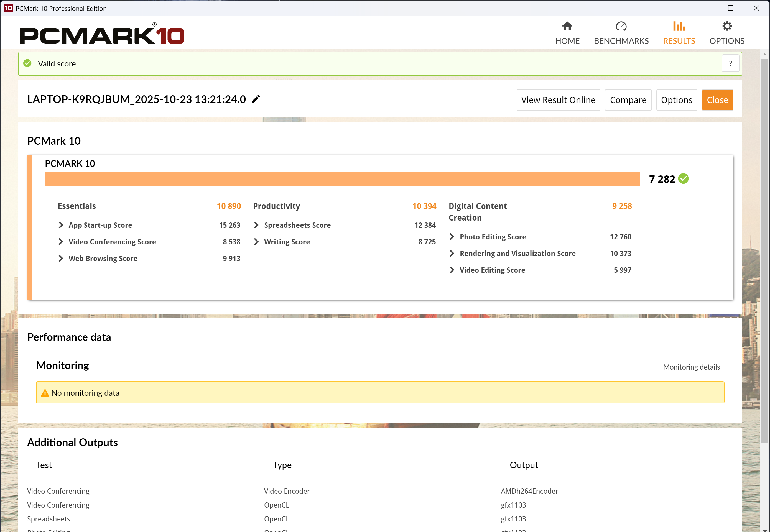Expand Video Editing Score row
The height and width of the screenshot is (532, 770).
(452, 270)
